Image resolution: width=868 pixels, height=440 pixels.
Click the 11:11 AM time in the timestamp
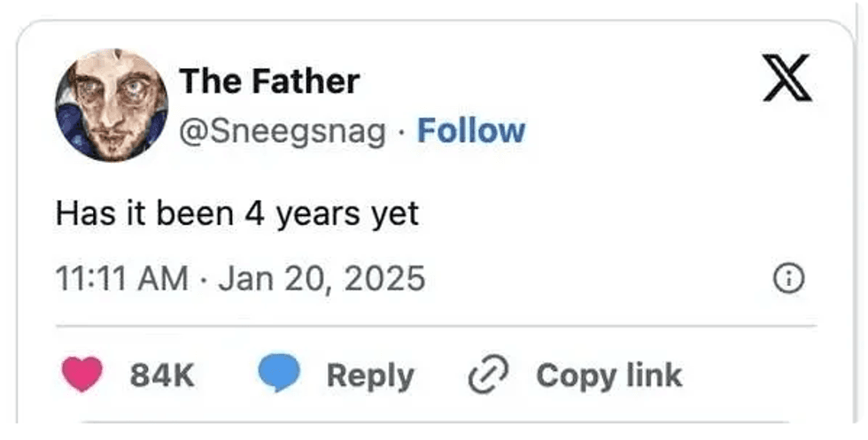[x=122, y=278]
